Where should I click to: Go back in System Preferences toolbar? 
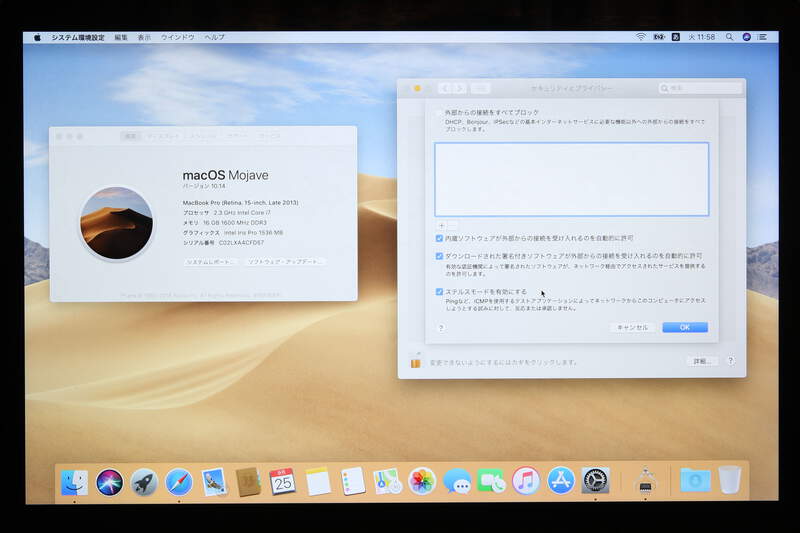445,89
